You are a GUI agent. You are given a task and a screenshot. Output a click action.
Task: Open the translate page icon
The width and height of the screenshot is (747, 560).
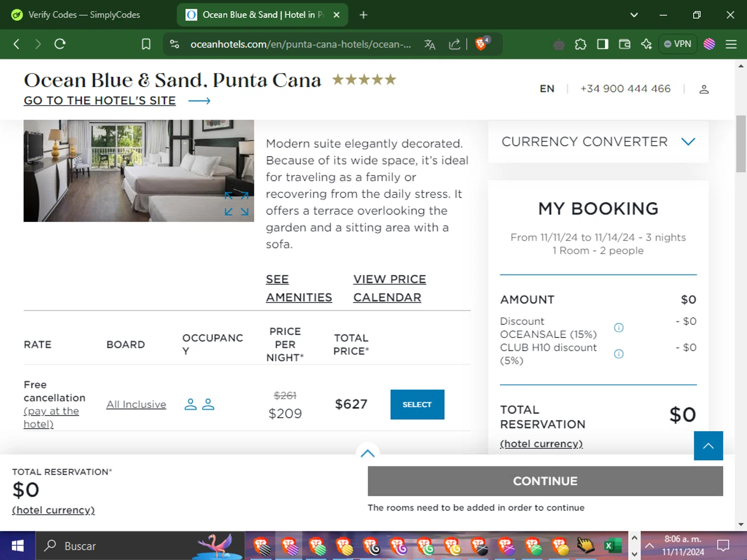[430, 44]
